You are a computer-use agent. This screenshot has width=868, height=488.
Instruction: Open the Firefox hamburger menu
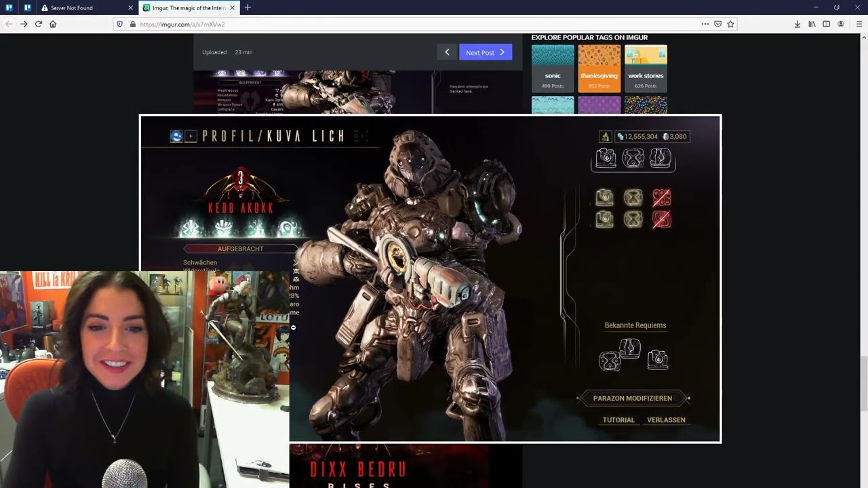(859, 24)
